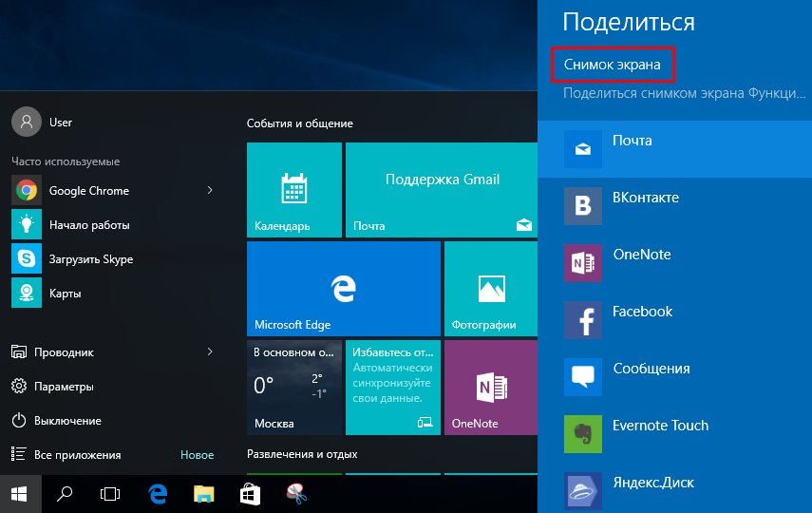The image size is (812, 513).
Task: Click the Выключение power icon
Action: click(x=19, y=421)
